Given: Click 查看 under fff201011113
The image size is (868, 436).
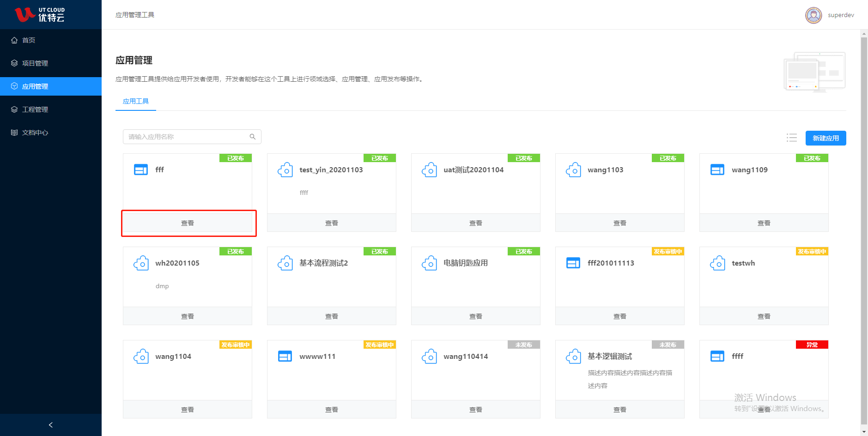Looking at the screenshot, I should pos(620,316).
